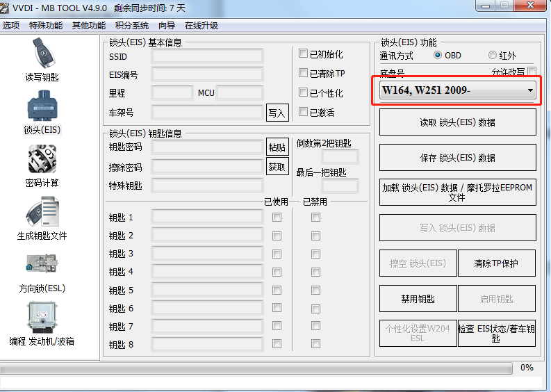
Task: Open the 密码计算 password calculation icon
Action: click(42, 158)
